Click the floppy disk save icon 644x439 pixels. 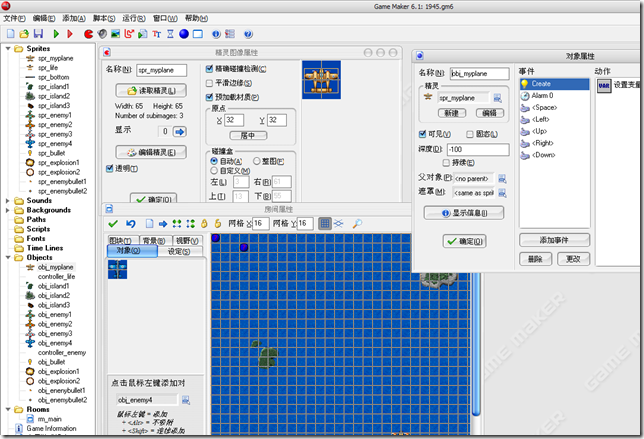pyautogui.click(x=38, y=34)
